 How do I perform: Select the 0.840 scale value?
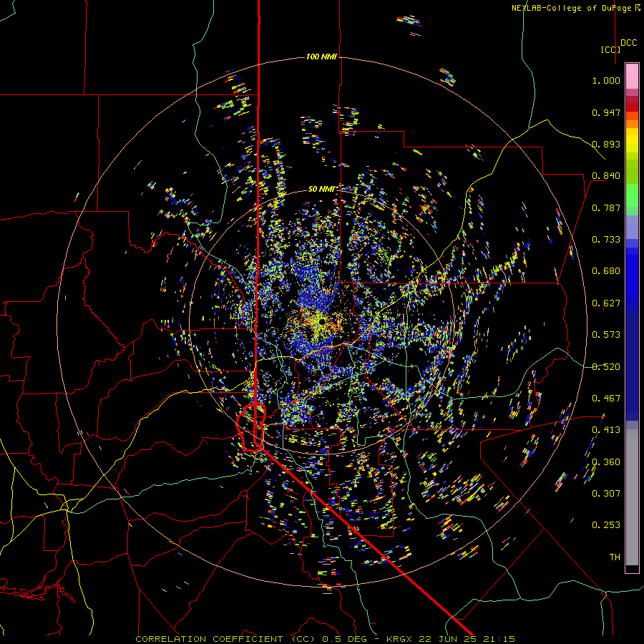click(x=606, y=176)
